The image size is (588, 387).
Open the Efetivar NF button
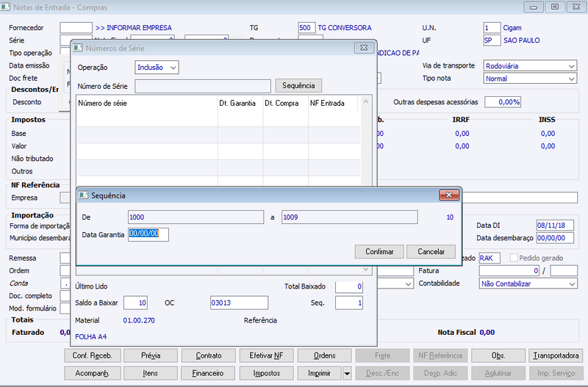(266, 355)
